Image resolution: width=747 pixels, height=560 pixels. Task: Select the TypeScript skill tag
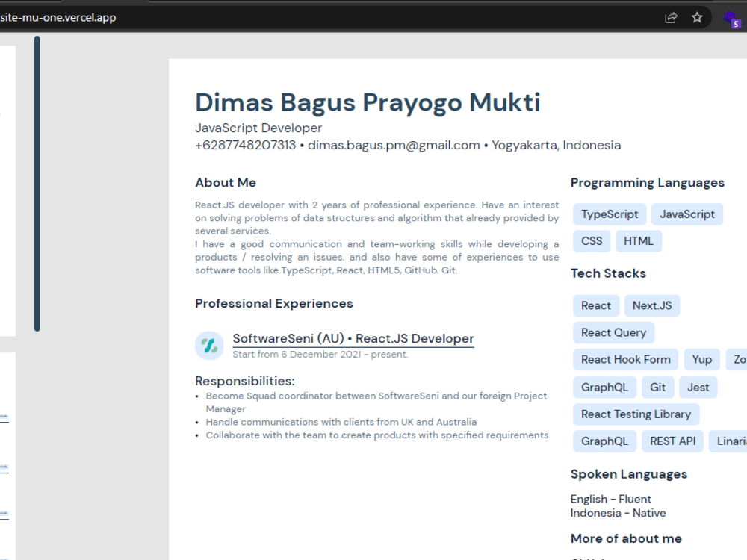[x=609, y=214]
